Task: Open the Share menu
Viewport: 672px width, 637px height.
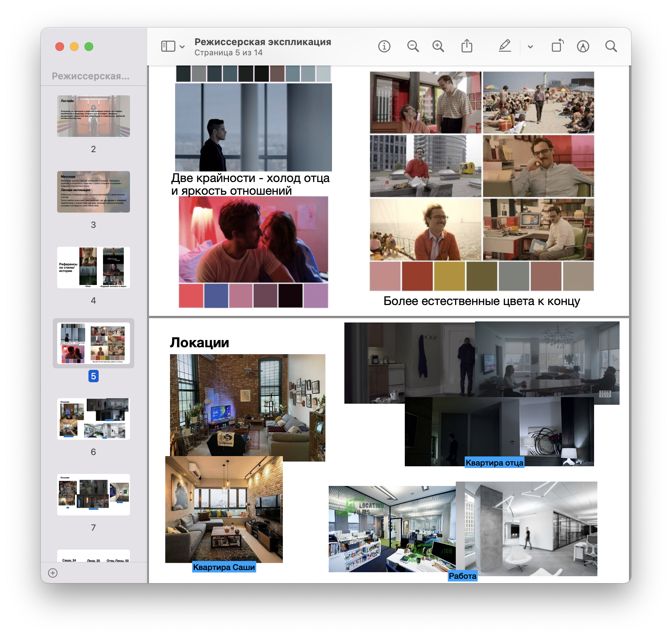Action: tap(467, 46)
